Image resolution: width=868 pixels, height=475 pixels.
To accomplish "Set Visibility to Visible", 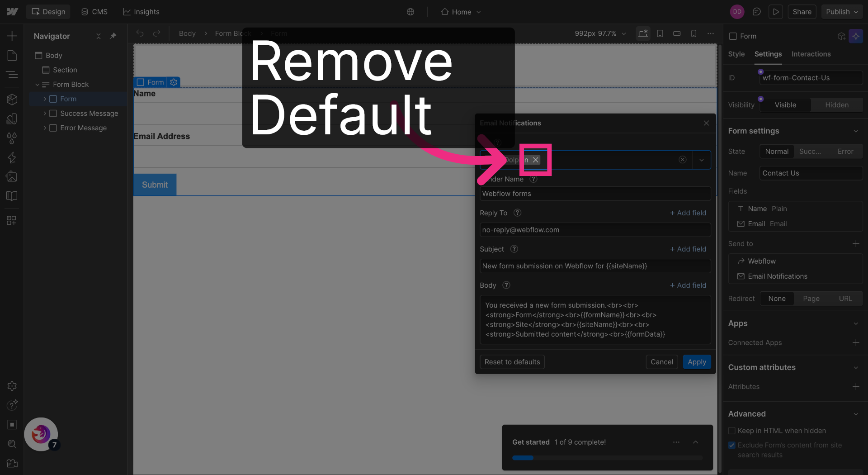I will 785,105.
